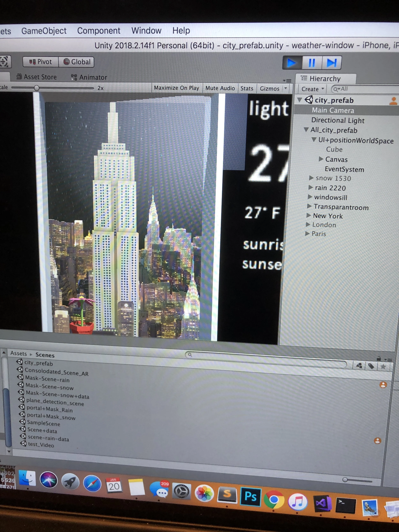Expand the Canvas object
This screenshot has height=532, width=399.
[x=321, y=159]
